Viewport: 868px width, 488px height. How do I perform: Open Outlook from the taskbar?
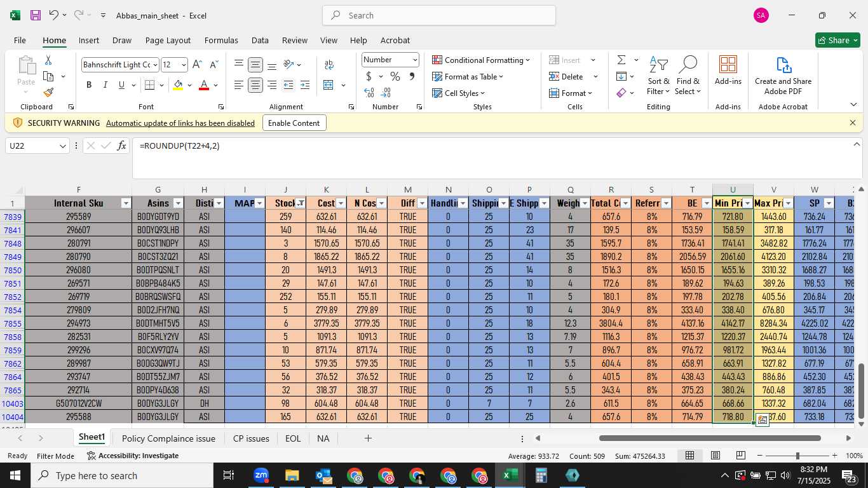point(323,475)
